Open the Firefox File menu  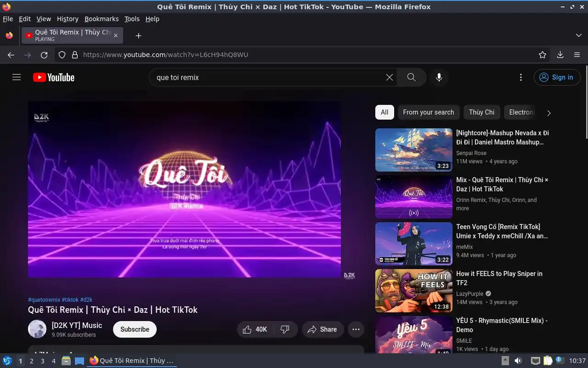8,19
